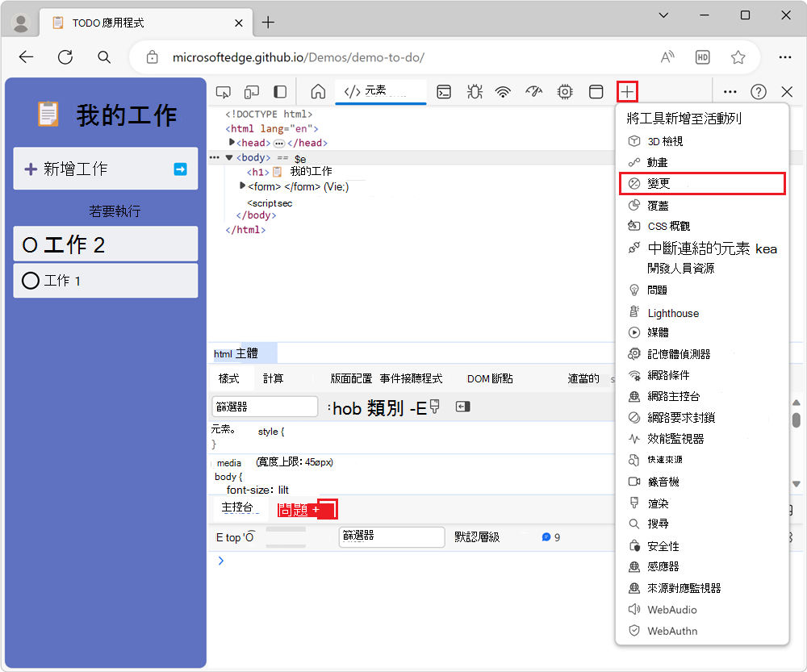Open WebAuthn from the tools menu
The image size is (807, 672).
coord(702,631)
